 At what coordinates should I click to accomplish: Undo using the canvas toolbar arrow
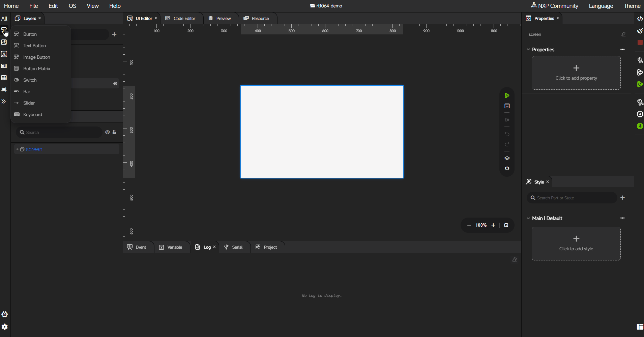(507, 134)
